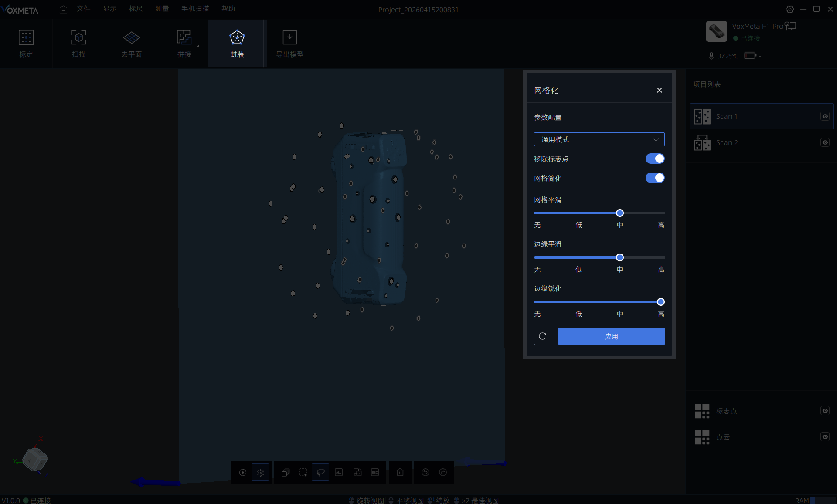
Task: Toggle the 移除标志点 switch
Action: [x=655, y=159]
